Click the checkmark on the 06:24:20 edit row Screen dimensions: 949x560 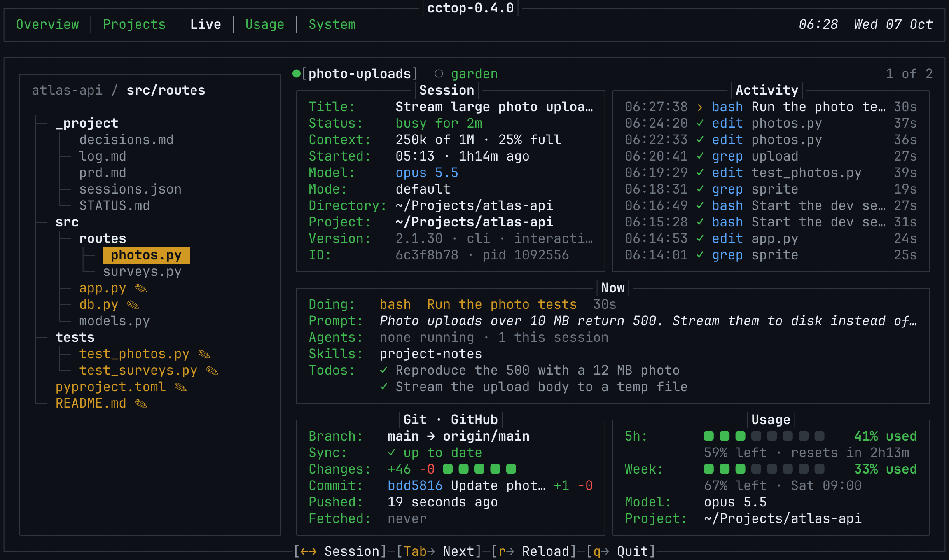click(x=700, y=124)
